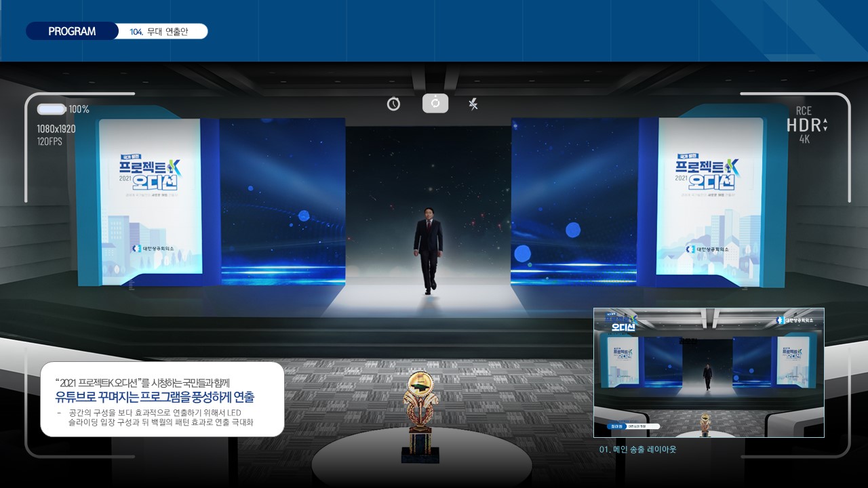868x488 pixels.
Task: Toggle the flash-off lightning icon
Action: [x=473, y=104]
